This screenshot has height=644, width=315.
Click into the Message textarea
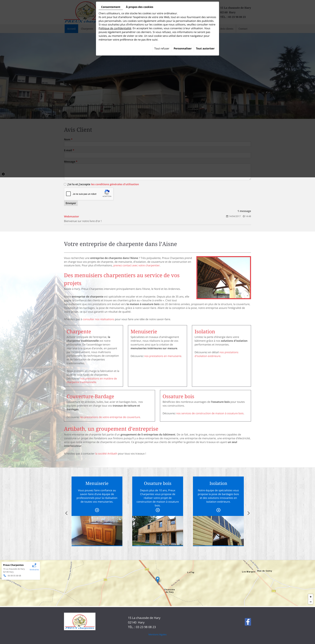click(x=157, y=172)
